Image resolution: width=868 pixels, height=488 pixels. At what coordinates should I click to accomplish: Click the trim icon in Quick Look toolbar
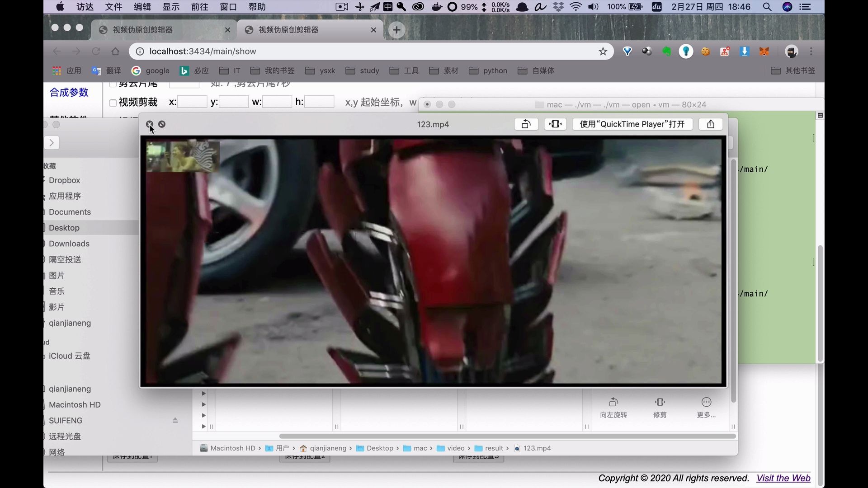555,124
